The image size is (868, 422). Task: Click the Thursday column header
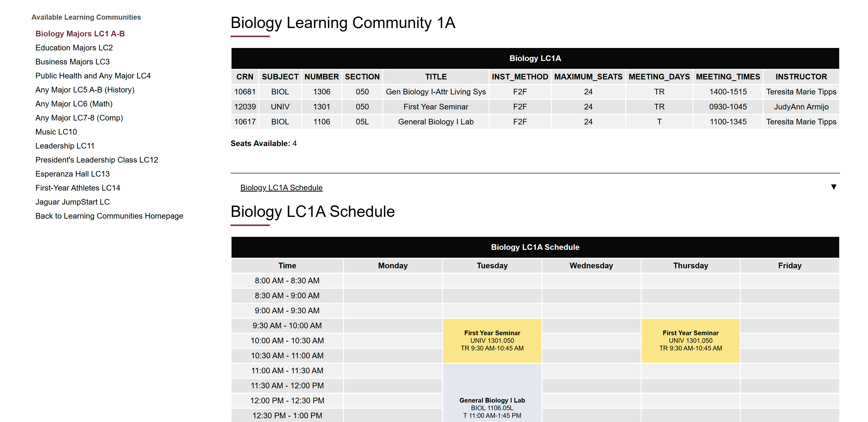point(690,265)
